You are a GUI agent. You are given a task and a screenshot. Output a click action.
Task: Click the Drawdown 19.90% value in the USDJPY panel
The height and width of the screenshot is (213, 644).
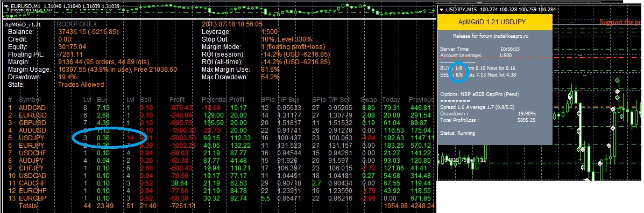pos(527,113)
